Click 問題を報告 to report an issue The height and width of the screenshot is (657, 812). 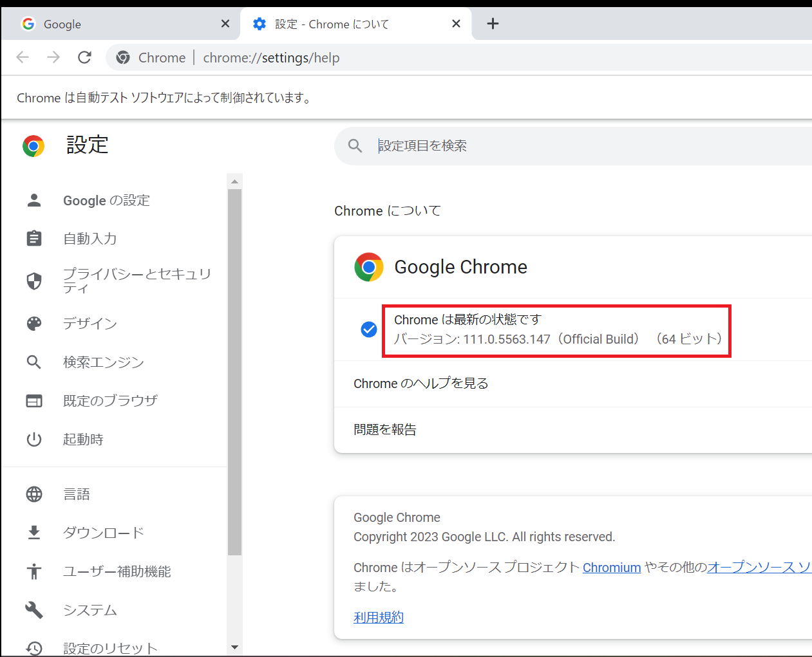pyautogui.click(x=384, y=429)
